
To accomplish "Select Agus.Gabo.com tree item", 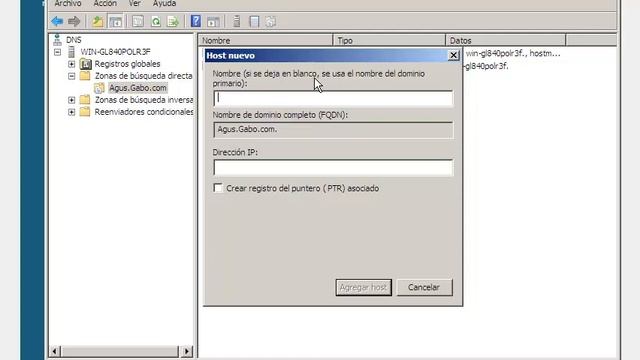I will 138,88.
